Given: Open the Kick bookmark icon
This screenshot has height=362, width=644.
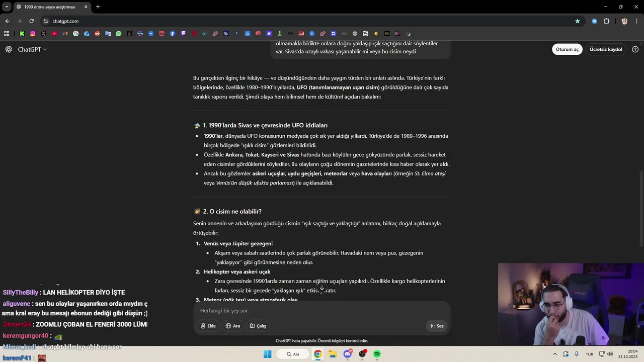Looking at the screenshot, I should click(x=22, y=34).
